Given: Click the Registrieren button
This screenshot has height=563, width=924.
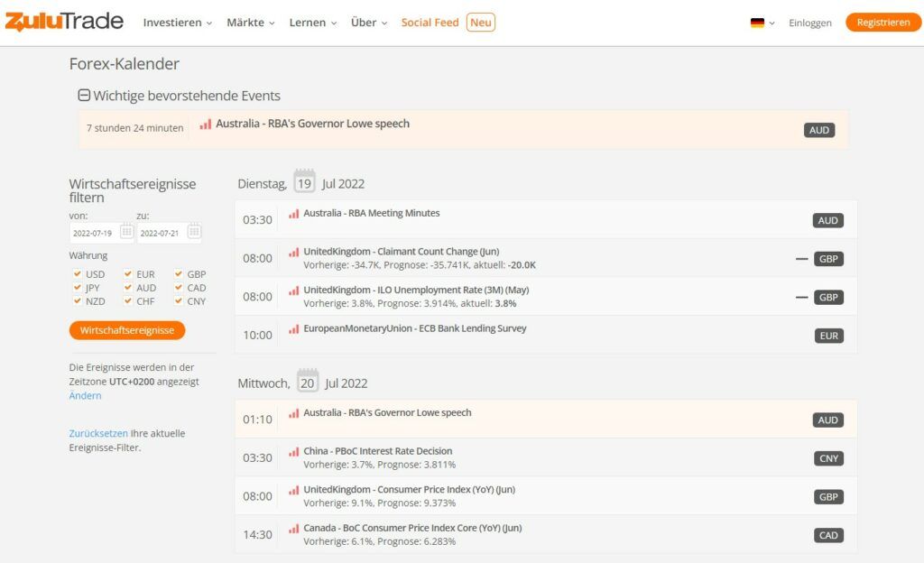Looking at the screenshot, I should tap(883, 23).
